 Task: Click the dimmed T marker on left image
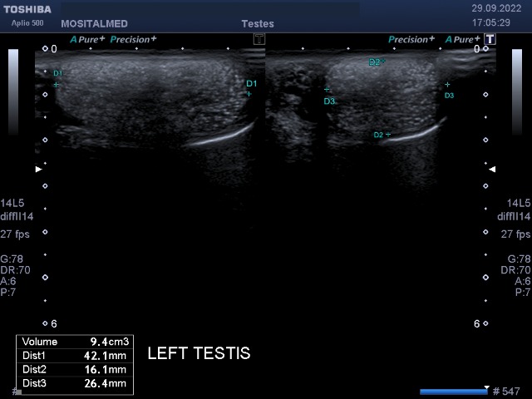coord(259,39)
